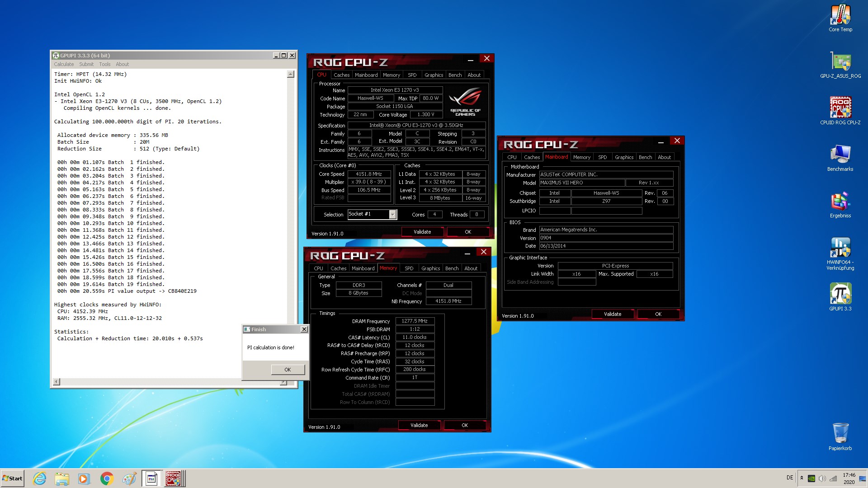Minimize the ROG CPU-Z CPU window
The image size is (868, 488).
471,60
